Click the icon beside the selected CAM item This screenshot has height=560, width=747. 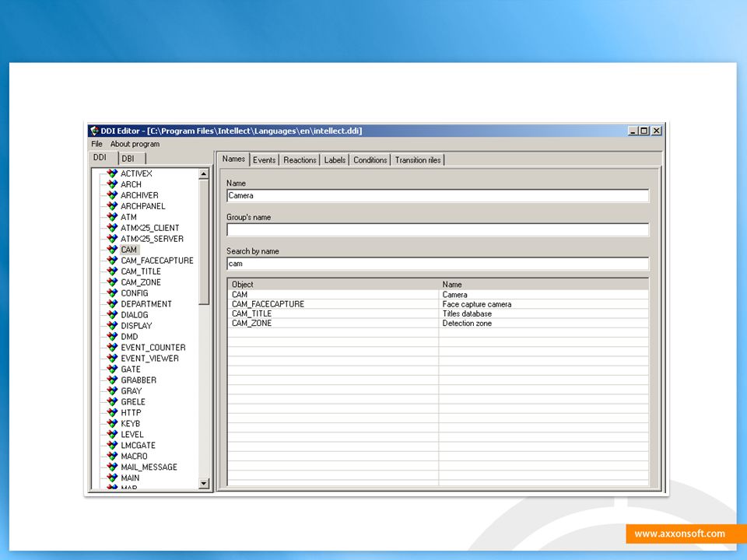[x=112, y=250]
